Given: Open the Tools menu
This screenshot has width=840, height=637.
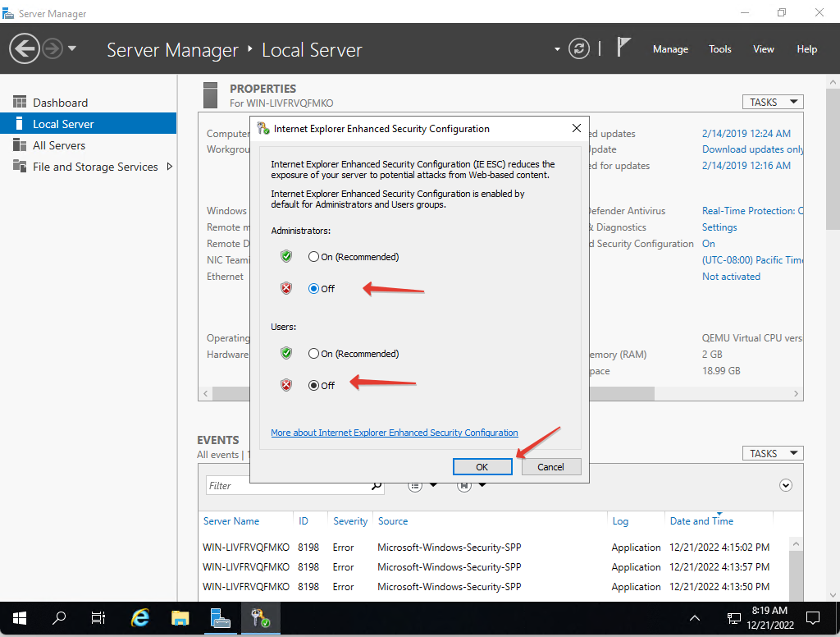Looking at the screenshot, I should pos(719,48).
